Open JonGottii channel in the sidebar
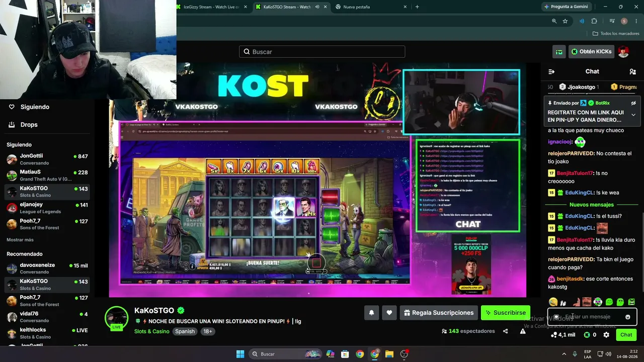The width and height of the screenshot is (644, 362). pyautogui.click(x=47, y=159)
